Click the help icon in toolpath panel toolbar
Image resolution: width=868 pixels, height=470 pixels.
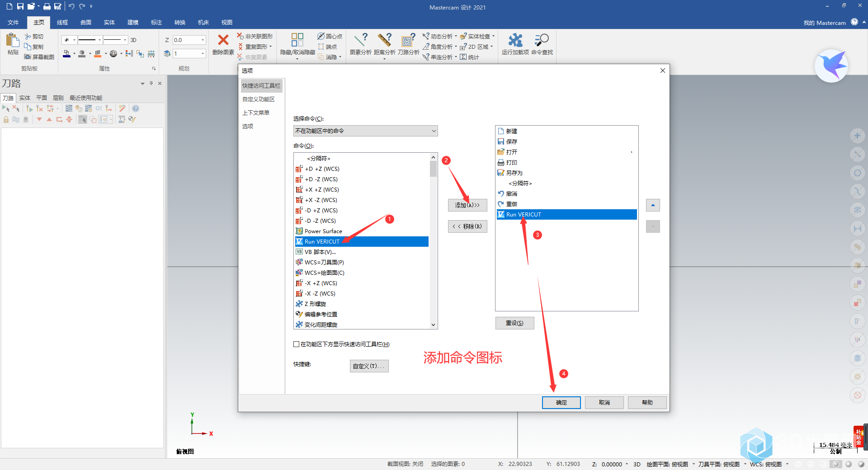coord(135,108)
